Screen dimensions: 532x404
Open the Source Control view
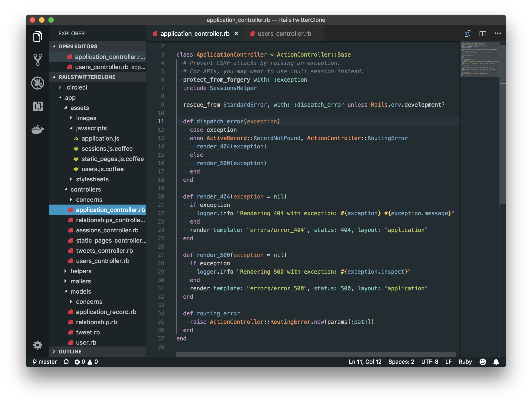click(x=38, y=59)
